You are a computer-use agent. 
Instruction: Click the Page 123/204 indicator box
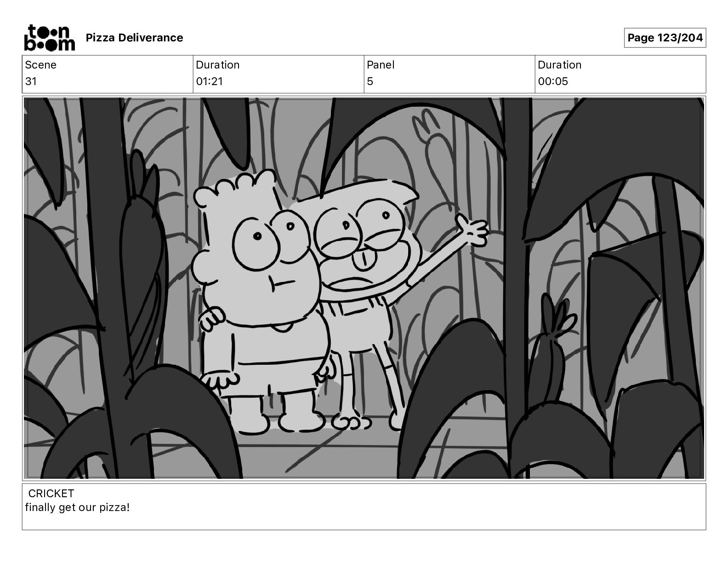[665, 38]
